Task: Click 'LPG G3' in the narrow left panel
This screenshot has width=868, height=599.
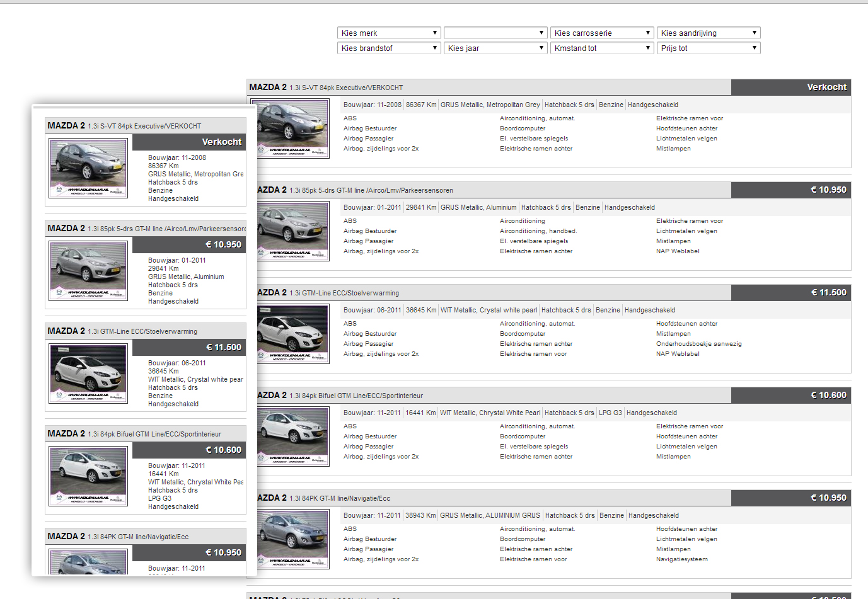Action: [159, 499]
